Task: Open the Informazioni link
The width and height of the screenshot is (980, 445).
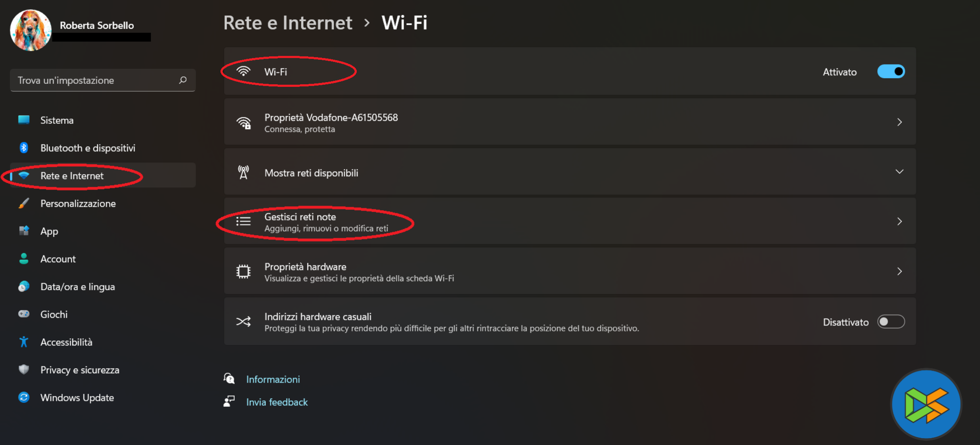Action: [x=273, y=379]
